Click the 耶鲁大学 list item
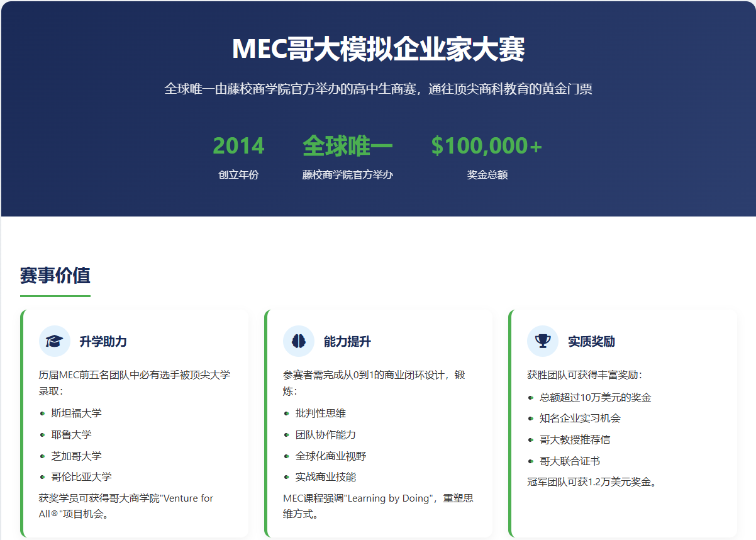756x540 pixels. click(71, 435)
